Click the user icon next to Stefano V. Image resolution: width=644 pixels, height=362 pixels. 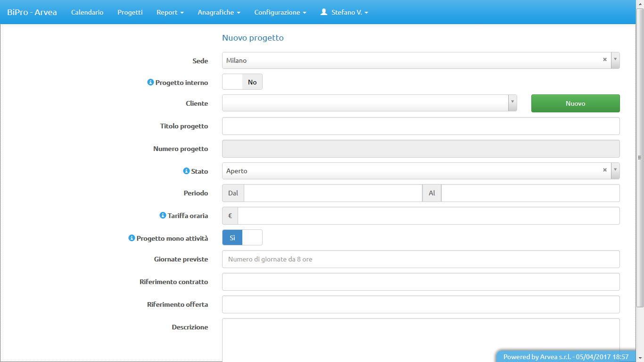pos(324,12)
